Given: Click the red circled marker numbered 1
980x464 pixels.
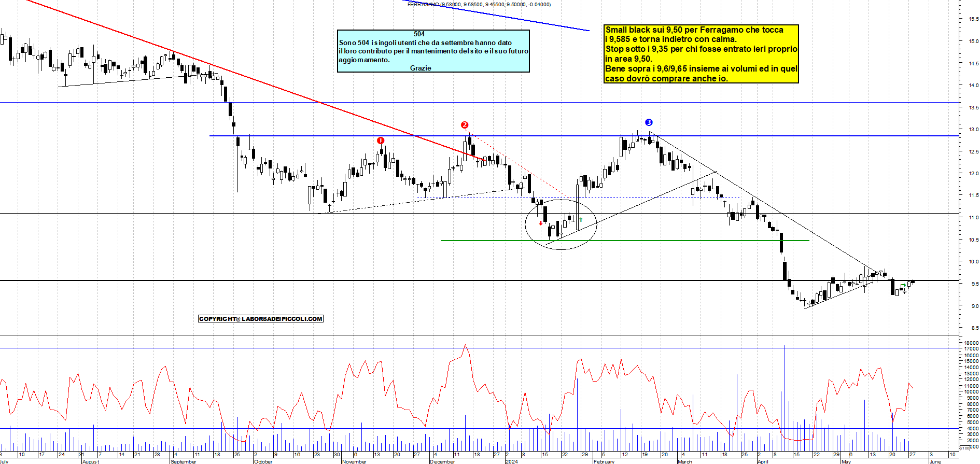Looking at the screenshot, I should pos(381,140).
